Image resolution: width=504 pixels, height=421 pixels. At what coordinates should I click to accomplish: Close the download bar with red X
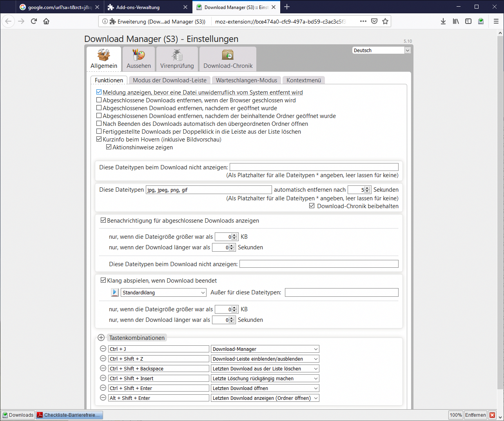(492, 415)
